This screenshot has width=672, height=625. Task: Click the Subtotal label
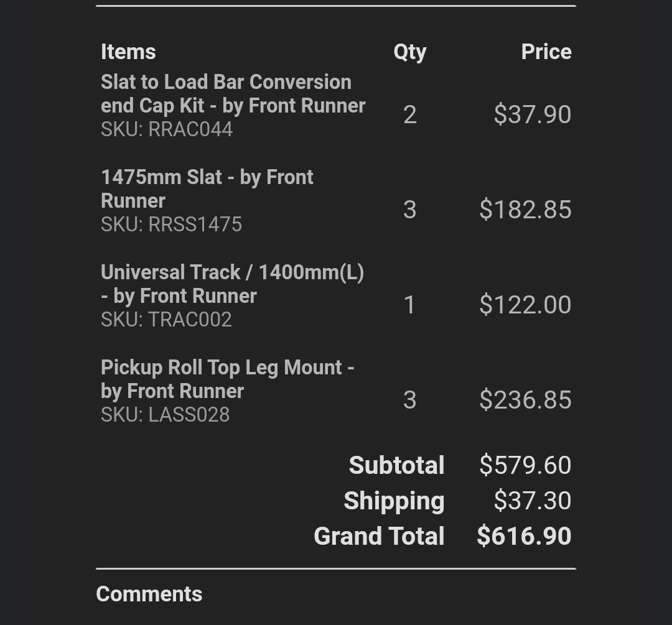pyautogui.click(x=396, y=465)
